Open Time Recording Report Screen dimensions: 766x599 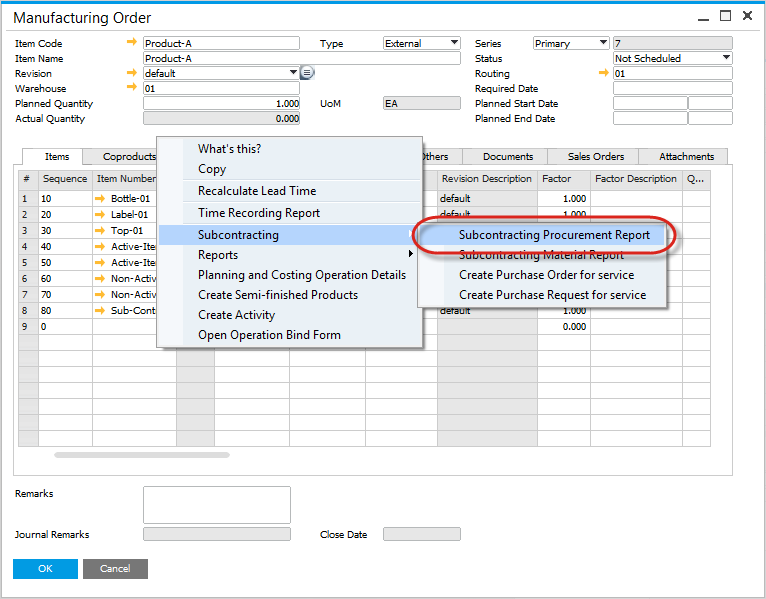point(290,213)
